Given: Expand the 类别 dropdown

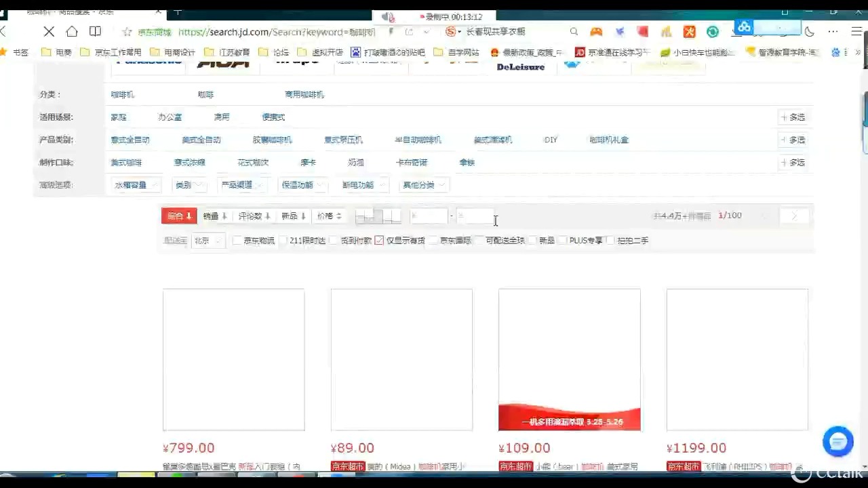Looking at the screenshot, I should 189,185.
